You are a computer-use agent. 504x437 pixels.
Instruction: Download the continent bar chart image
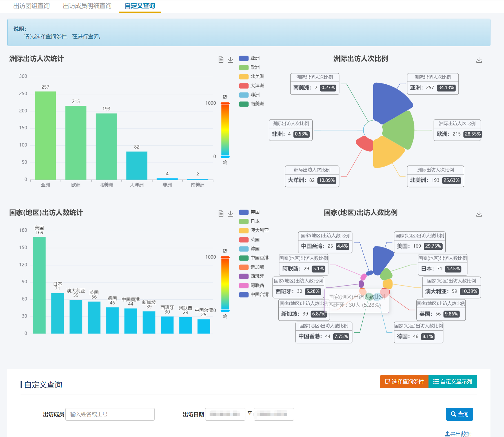point(230,59)
